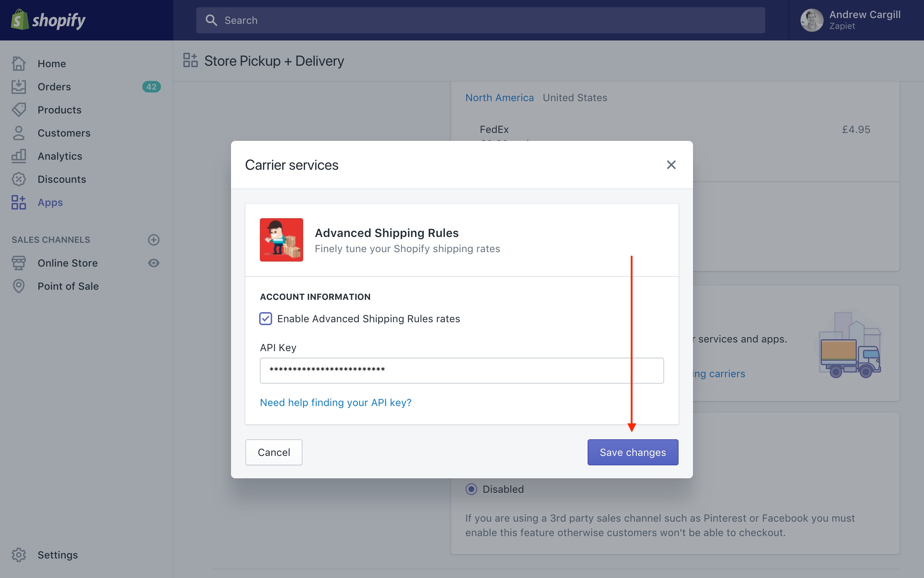
Task: Click the Shopify logo
Action: [48, 20]
